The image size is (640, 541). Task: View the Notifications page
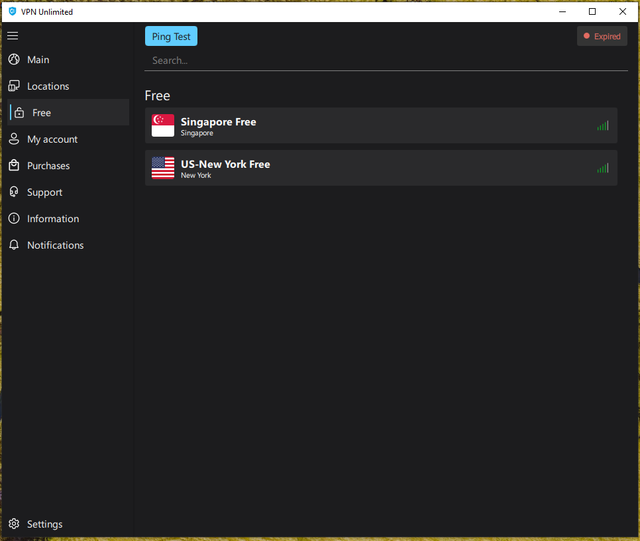[68, 245]
